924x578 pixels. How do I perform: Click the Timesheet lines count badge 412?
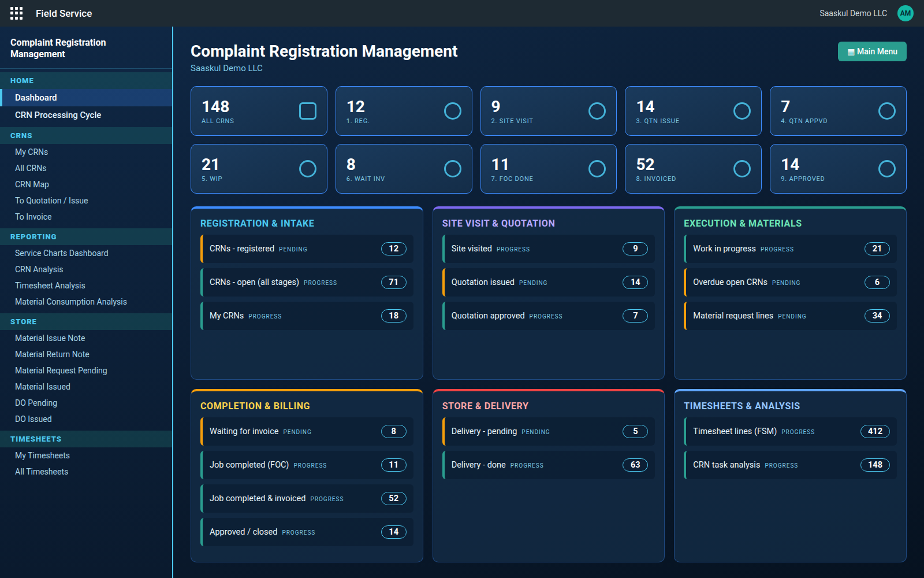[x=875, y=431]
